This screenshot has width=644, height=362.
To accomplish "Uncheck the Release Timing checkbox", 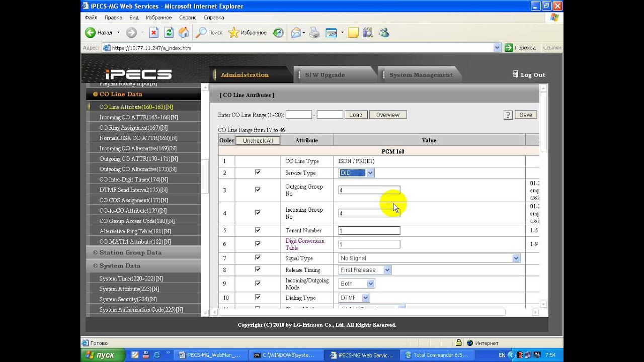I will 258,269.
